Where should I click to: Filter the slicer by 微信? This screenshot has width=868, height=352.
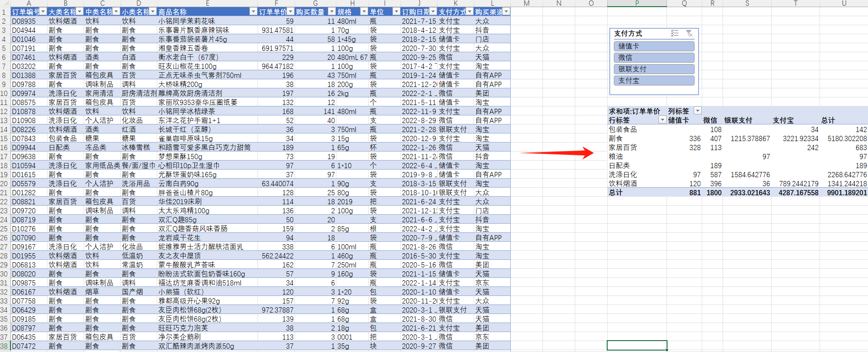[x=654, y=57]
